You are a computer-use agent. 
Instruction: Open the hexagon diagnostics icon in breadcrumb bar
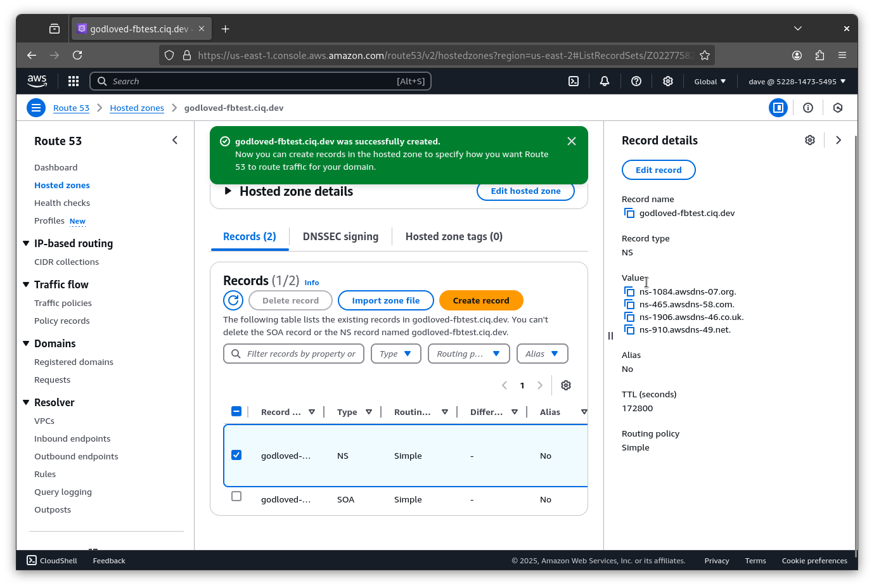[838, 108]
